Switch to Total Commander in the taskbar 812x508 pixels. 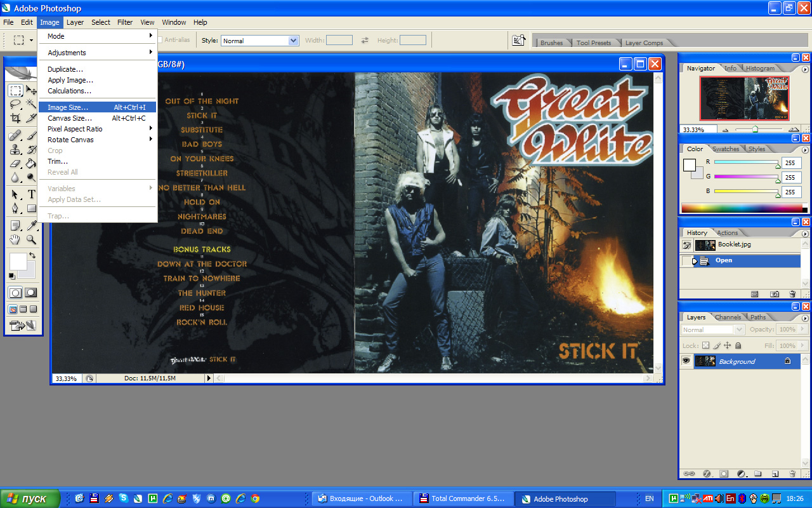pos(464,498)
